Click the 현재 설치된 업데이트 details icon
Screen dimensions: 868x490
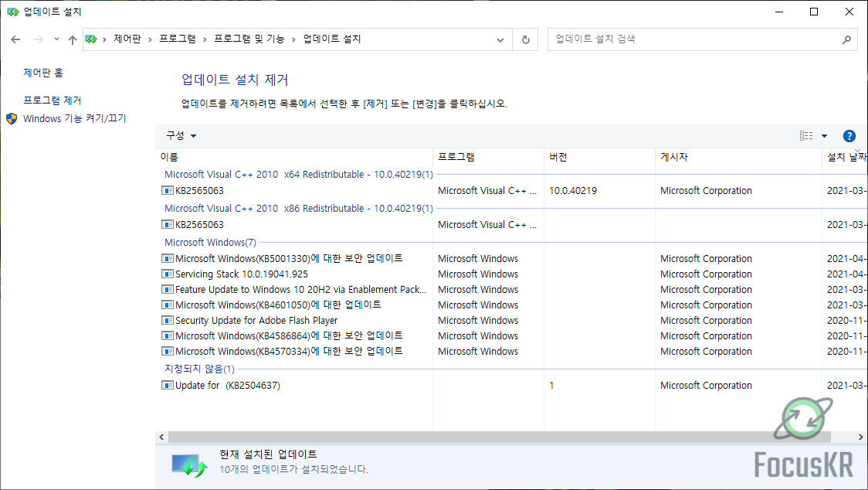(189, 465)
